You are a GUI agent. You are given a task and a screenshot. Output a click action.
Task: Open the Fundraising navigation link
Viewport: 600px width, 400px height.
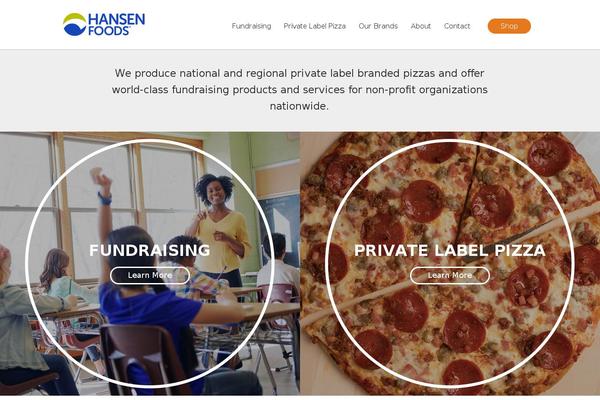[251, 26]
